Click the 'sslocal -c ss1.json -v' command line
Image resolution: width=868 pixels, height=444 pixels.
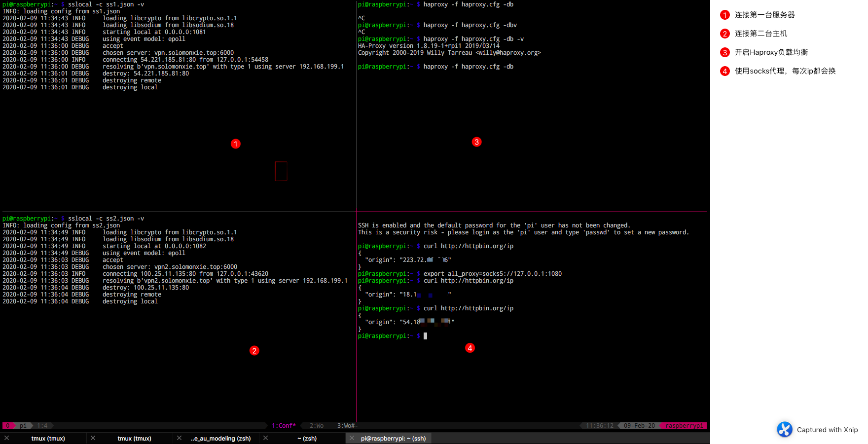pyautogui.click(x=106, y=4)
